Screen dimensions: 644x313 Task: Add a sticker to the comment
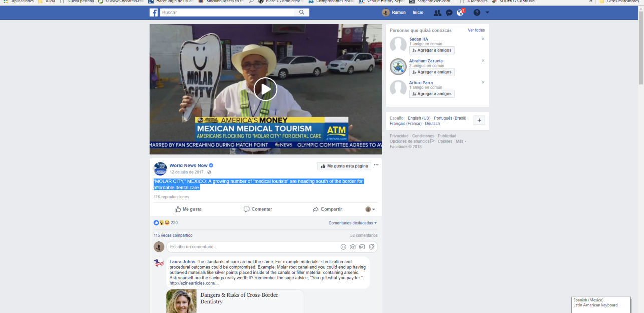(371, 247)
